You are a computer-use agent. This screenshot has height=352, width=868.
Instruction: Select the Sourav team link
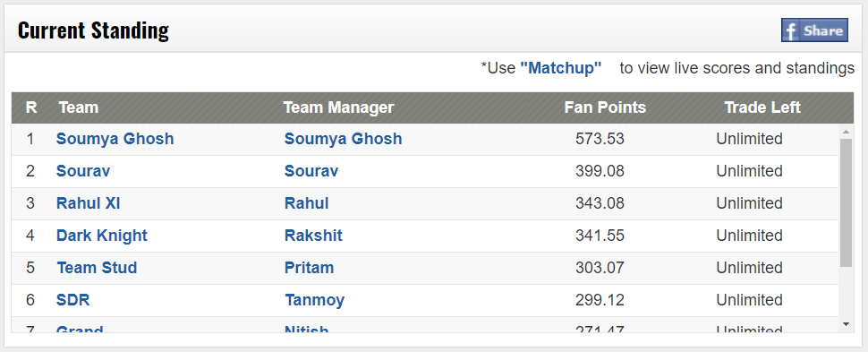(x=83, y=171)
